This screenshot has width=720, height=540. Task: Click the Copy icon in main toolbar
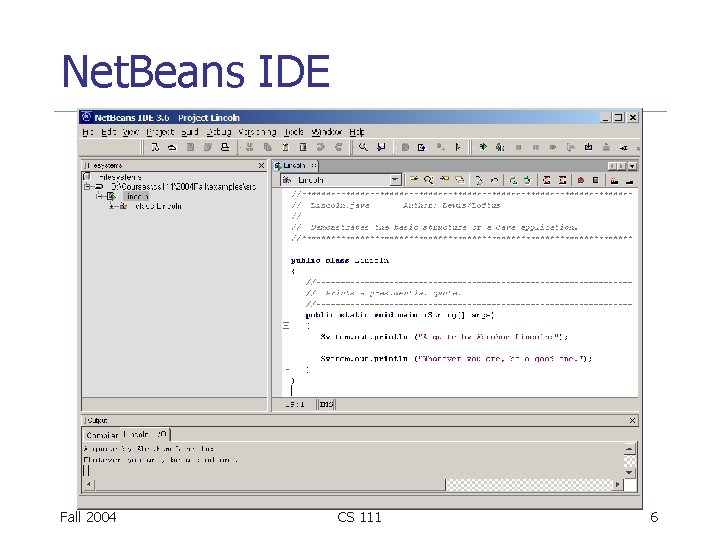click(267, 147)
